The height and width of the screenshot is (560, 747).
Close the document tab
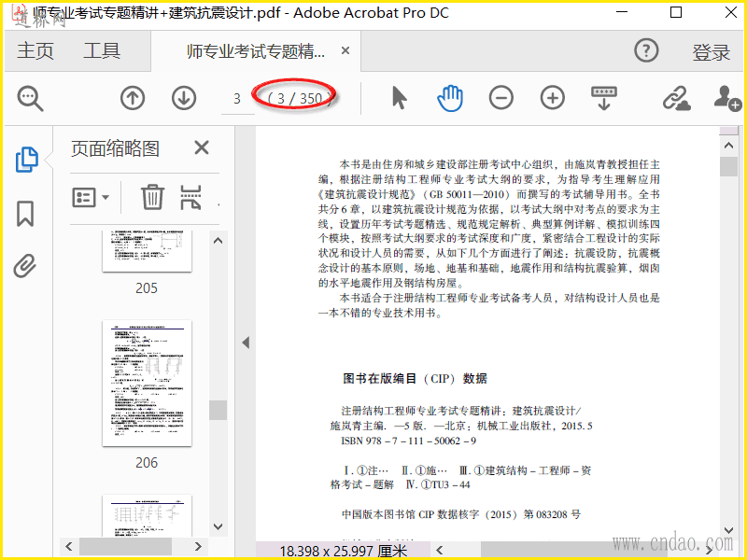[345, 50]
